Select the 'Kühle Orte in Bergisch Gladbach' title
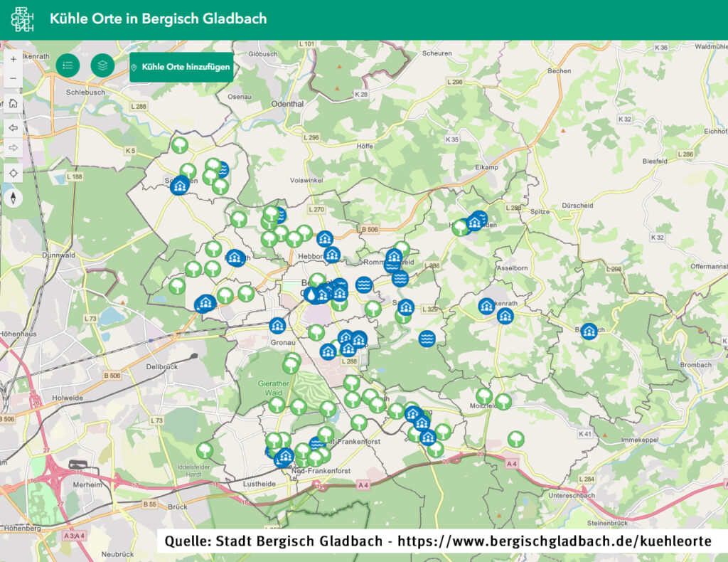The width and height of the screenshot is (728, 562). tap(158, 19)
